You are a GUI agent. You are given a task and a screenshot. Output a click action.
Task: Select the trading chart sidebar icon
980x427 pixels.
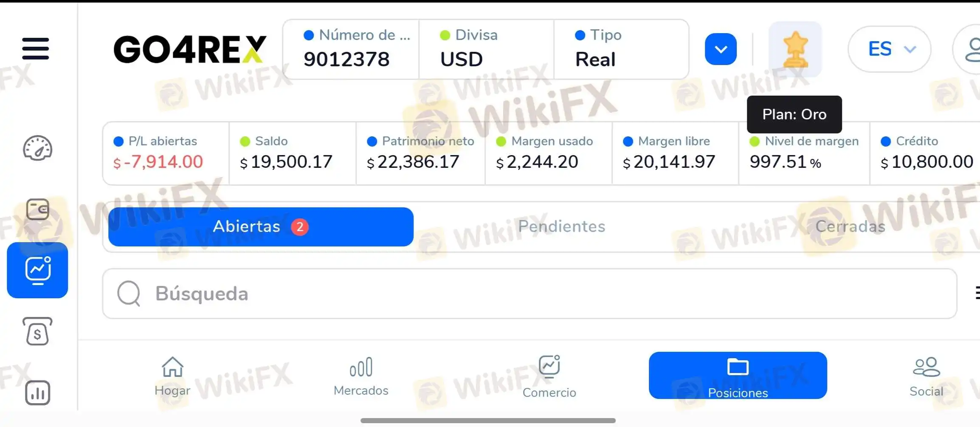tap(37, 270)
